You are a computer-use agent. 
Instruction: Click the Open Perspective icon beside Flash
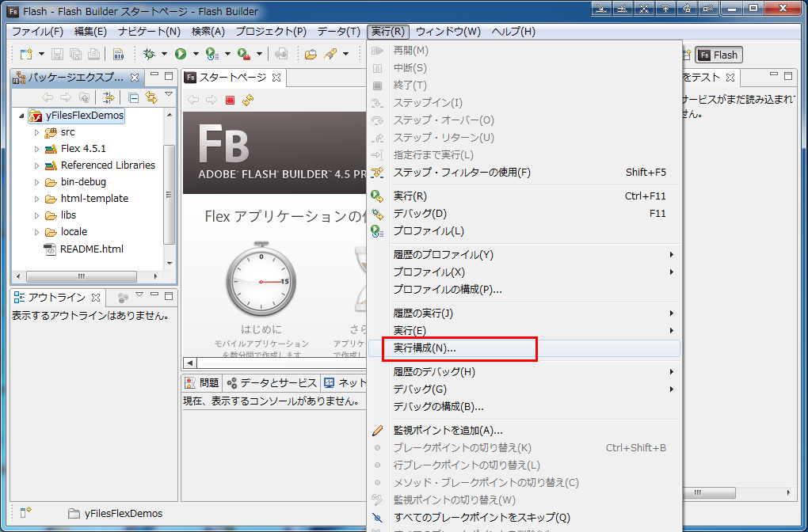pos(686,55)
